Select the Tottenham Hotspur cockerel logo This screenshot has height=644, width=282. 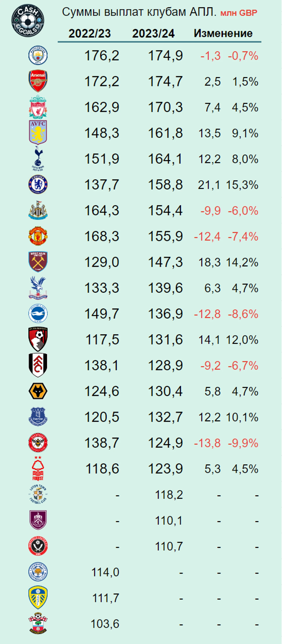click(38, 158)
